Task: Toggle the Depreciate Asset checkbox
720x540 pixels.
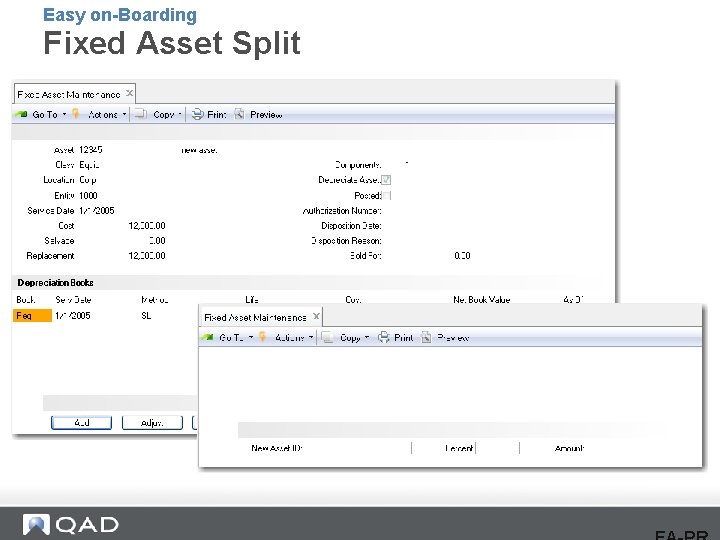Action: point(386,180)
